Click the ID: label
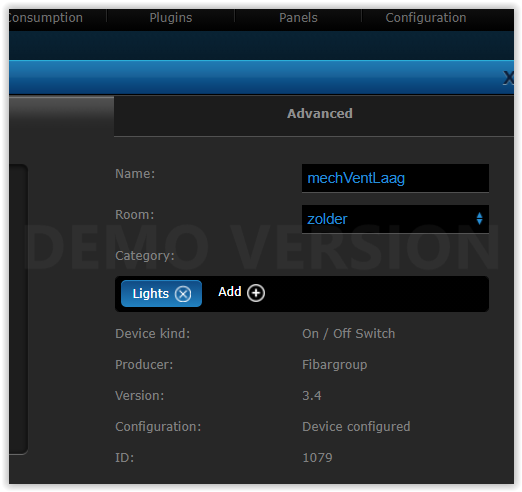 124,458
